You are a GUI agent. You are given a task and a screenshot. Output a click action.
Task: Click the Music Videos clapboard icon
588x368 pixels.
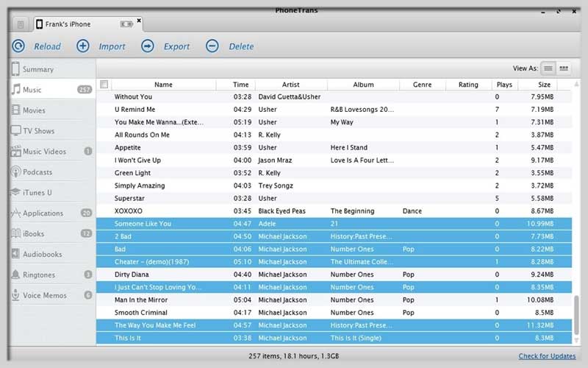pyautogui.click(x=15, y=151)
